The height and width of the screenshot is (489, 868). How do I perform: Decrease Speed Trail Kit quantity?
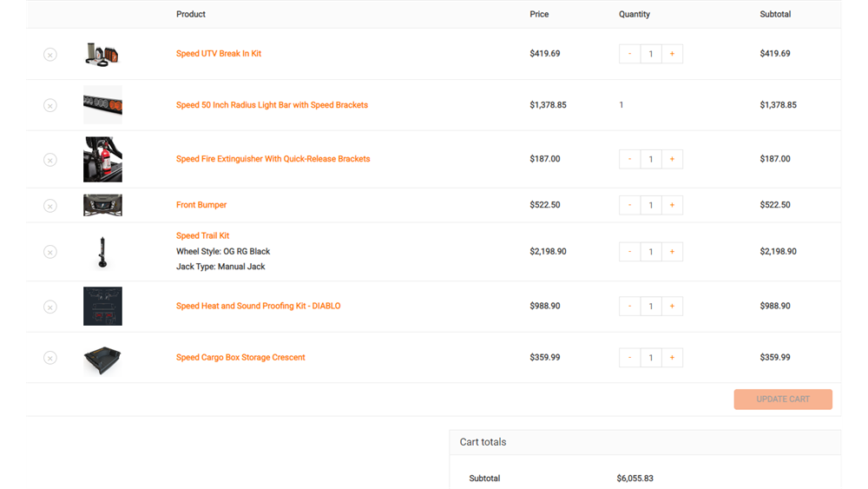[x=630, y=252]
